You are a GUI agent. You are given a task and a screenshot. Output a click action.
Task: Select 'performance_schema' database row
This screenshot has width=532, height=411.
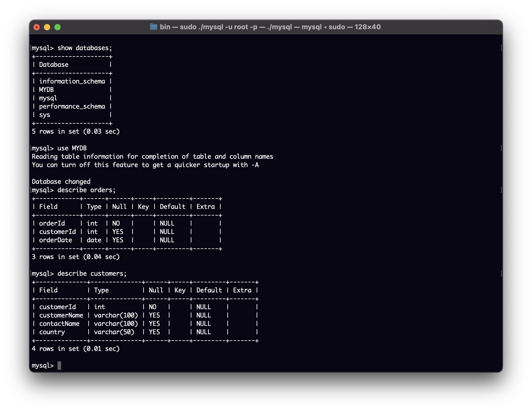(72, 107)
